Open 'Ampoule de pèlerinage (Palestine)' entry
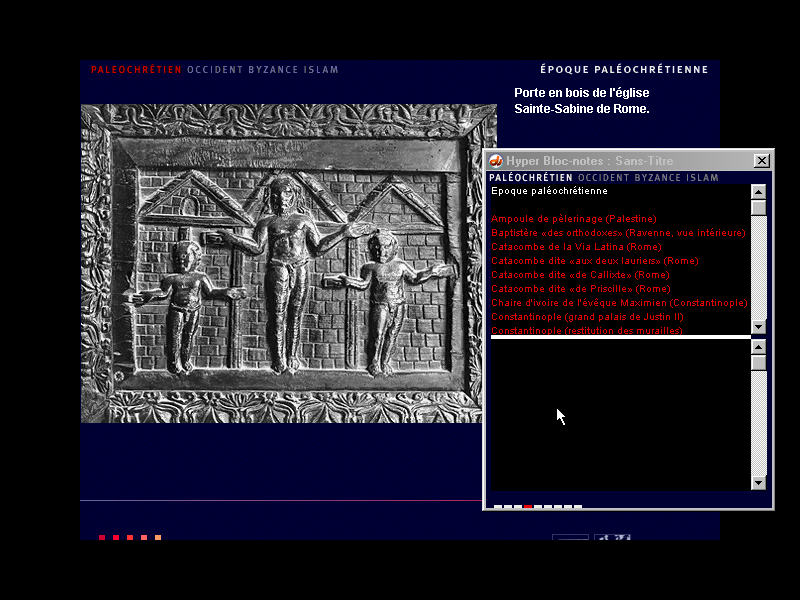Viewport: 800px width, 600px height. pos(573,219)
